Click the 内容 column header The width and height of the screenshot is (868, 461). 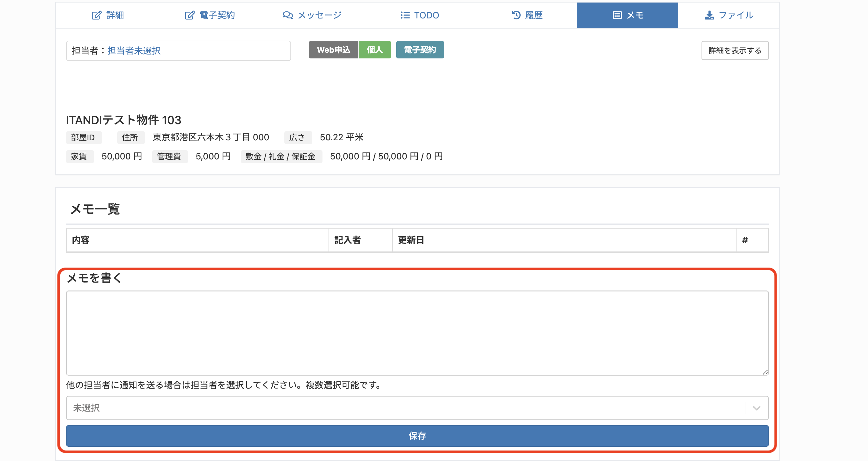point(197,240)
